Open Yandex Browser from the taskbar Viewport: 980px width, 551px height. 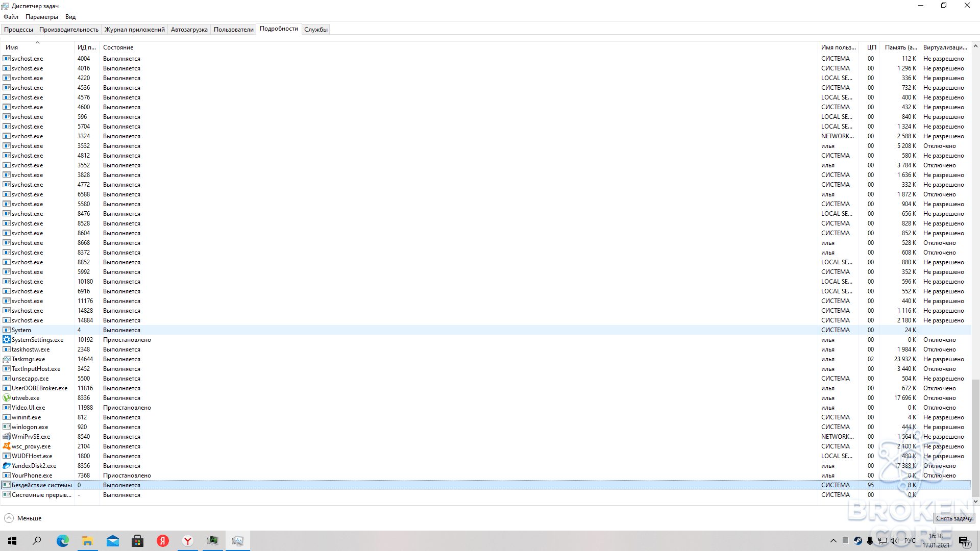(x=188, y=541)
